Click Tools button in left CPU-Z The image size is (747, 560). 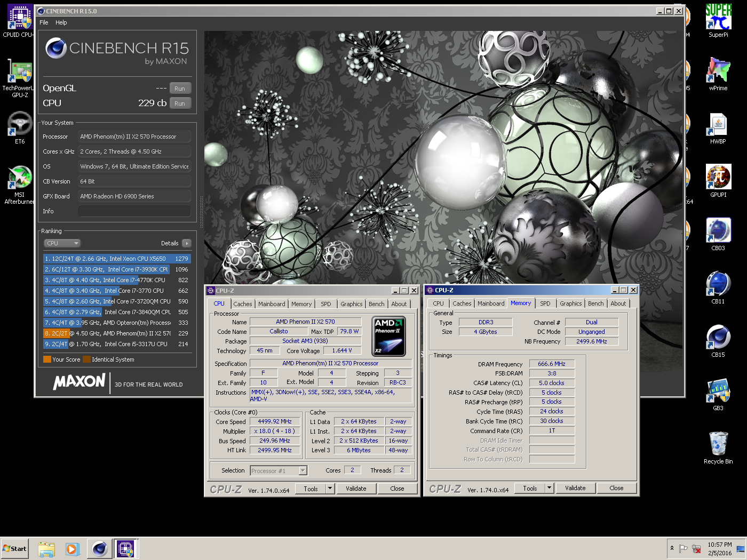point(311,489)
